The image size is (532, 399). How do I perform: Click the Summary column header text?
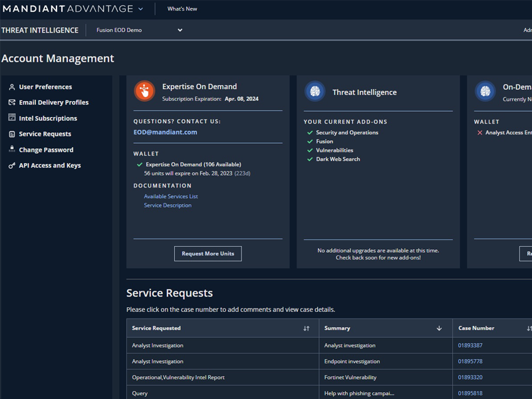pos(337,328)
